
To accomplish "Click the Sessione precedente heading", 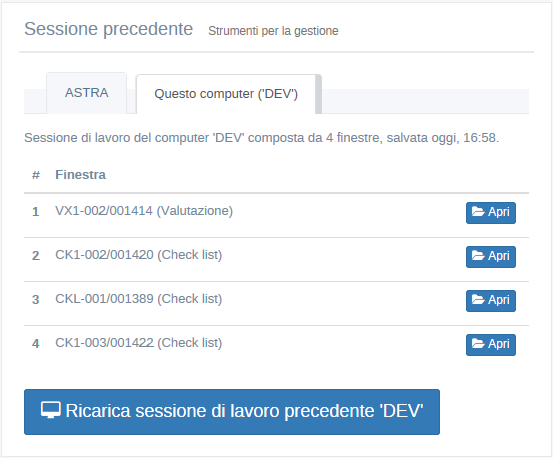I will pyautogui.click(x=109, y=29).
